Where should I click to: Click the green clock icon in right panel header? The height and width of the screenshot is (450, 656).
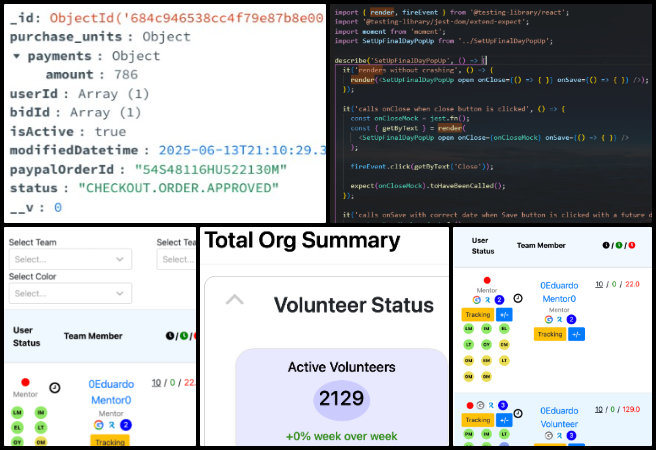click(619, 245)
